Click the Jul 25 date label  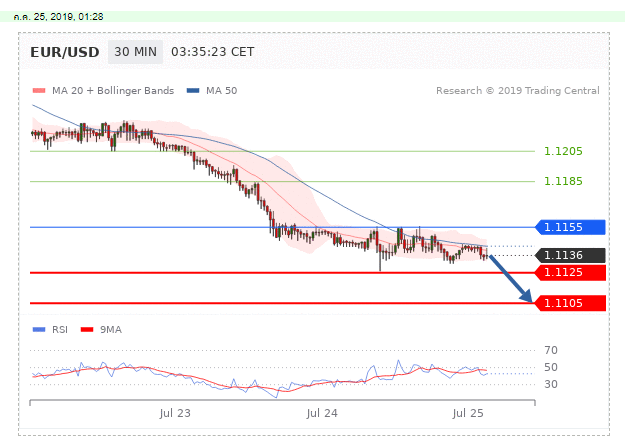tap(468, 413)
